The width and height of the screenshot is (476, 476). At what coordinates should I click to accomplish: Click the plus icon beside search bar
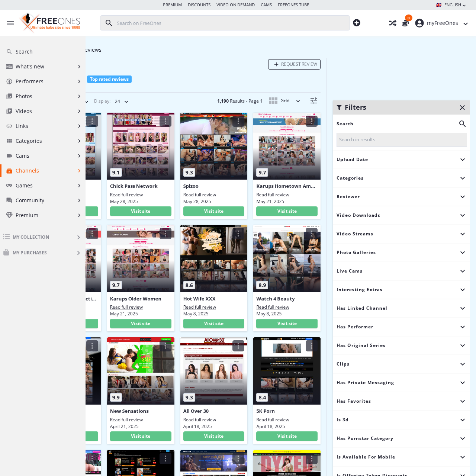pos(357,23)
